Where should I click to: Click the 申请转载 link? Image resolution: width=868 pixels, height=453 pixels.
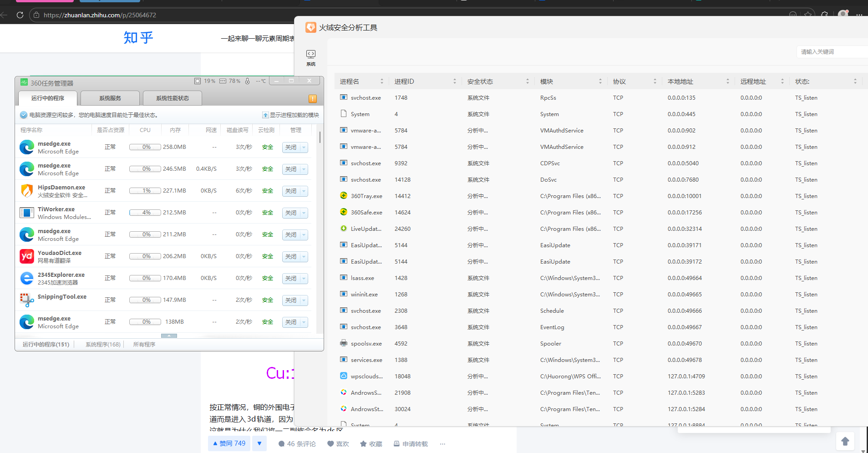411,444
